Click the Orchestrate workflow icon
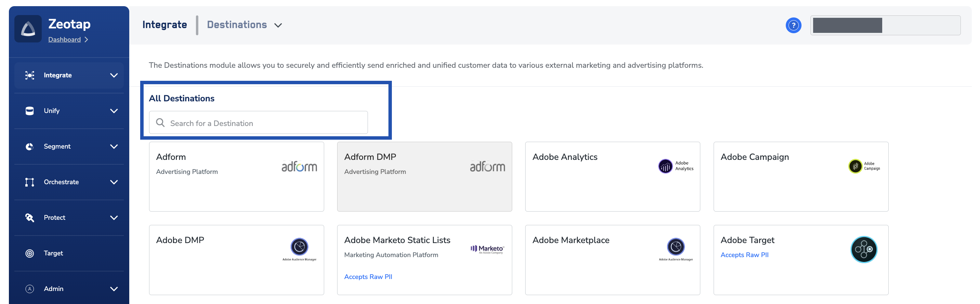 pos(30,182)
